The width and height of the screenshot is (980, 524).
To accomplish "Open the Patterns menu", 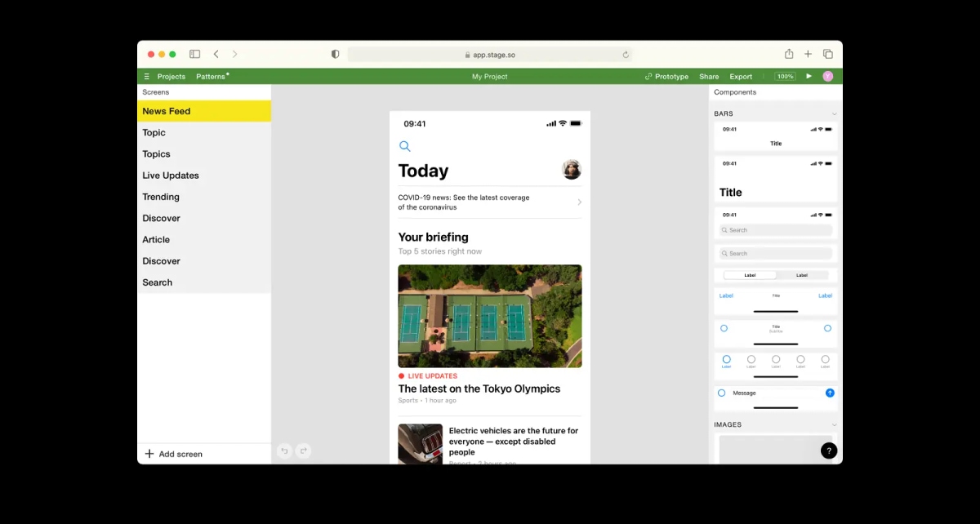I will click(x=212, y=76).
